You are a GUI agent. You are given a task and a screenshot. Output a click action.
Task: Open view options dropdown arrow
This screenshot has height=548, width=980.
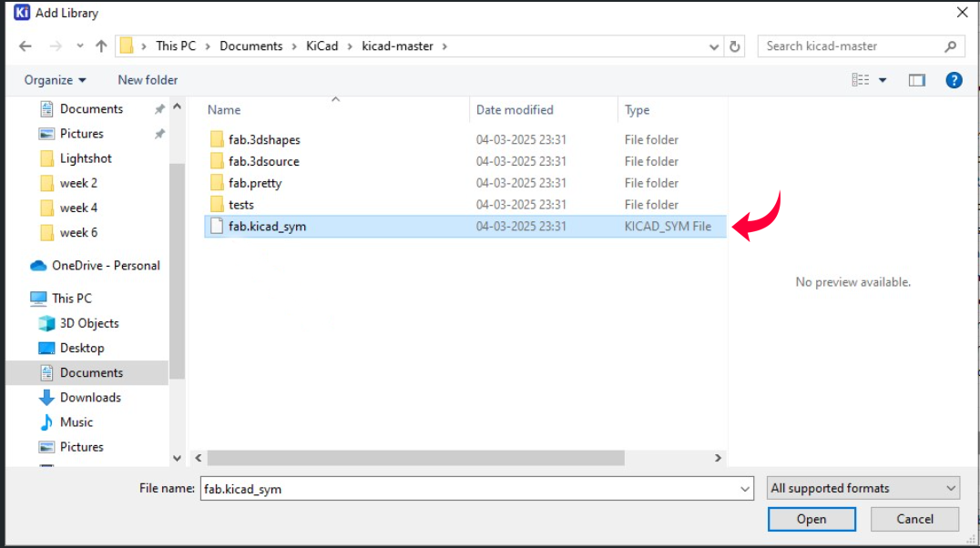(883, 80)
